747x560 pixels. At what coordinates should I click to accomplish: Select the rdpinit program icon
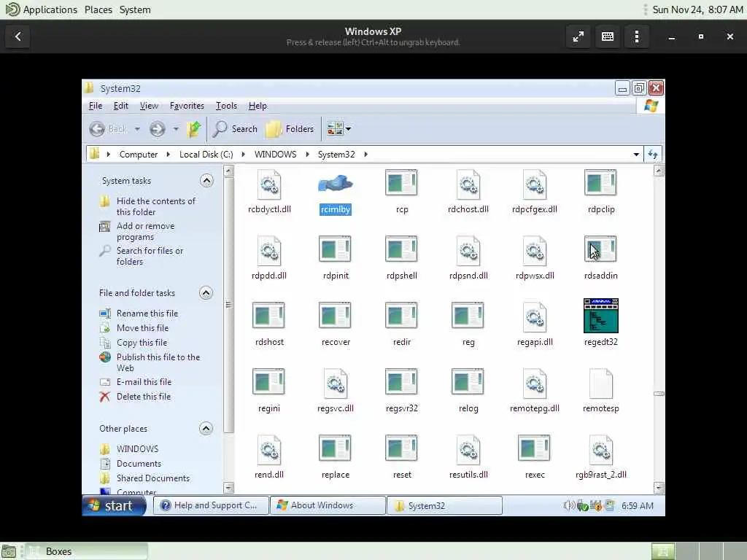(x=336, y=249)
